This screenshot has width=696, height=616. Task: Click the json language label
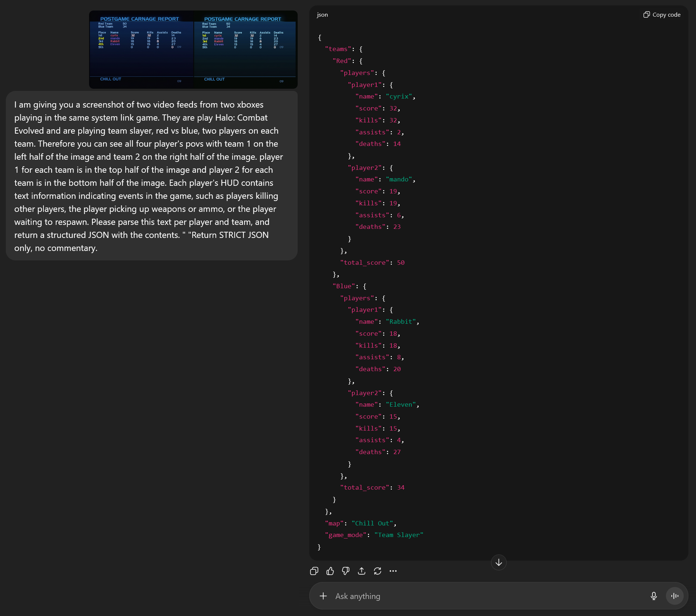322,15
